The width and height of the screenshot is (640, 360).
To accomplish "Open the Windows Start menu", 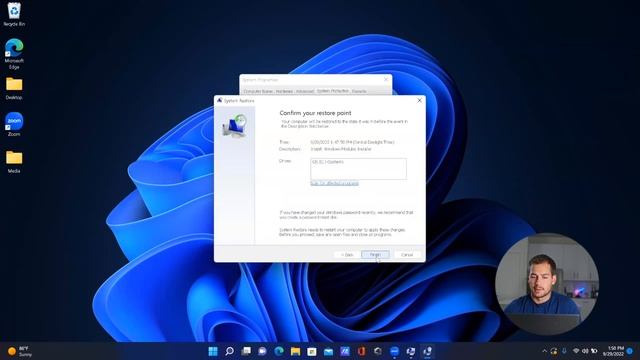I will pos(213,351).
